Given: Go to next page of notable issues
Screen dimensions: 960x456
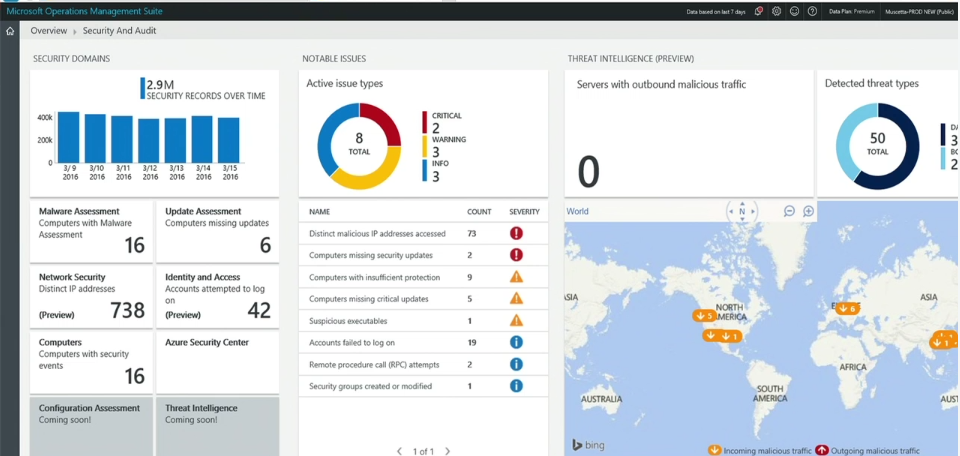Looking at the screenshot, I should tap(447, 451).
